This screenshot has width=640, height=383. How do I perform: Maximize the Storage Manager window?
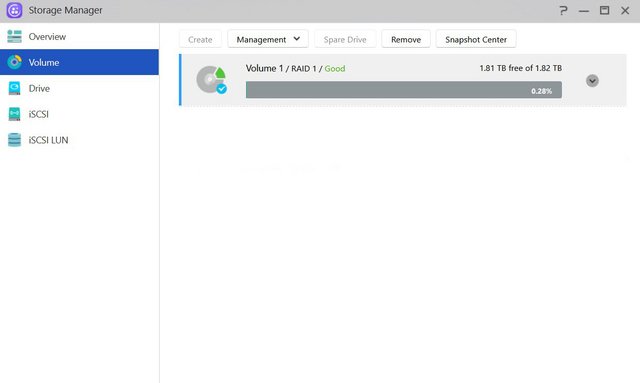(604, 10)
